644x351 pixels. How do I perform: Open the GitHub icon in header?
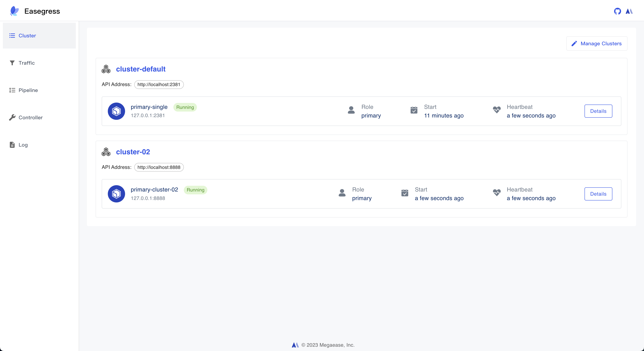tap(617, 11)
